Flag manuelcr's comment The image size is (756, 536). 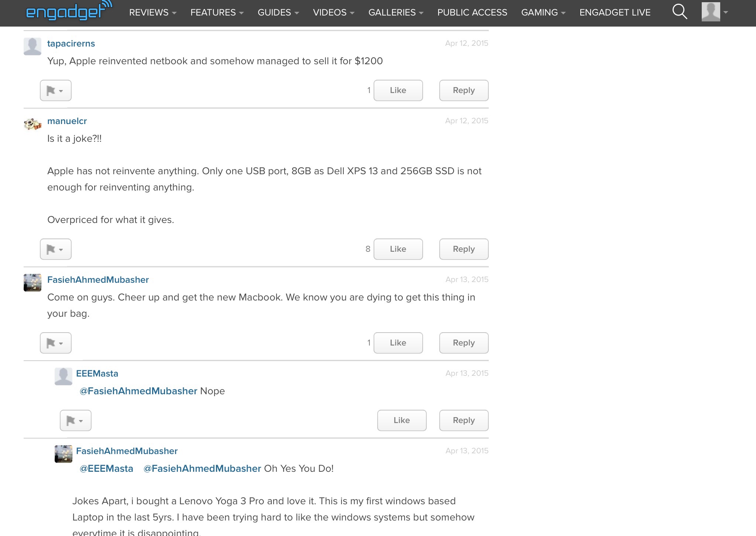(56, 249)
